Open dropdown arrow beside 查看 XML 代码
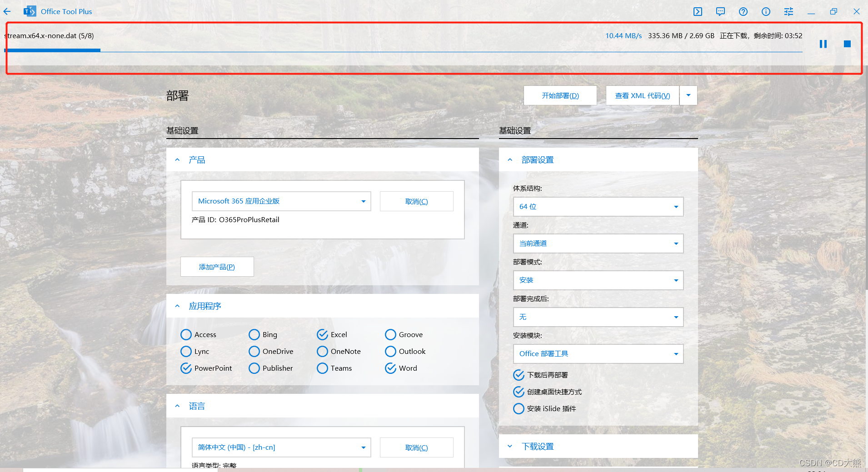Screen dimensions: 868x472 (688, 95)
